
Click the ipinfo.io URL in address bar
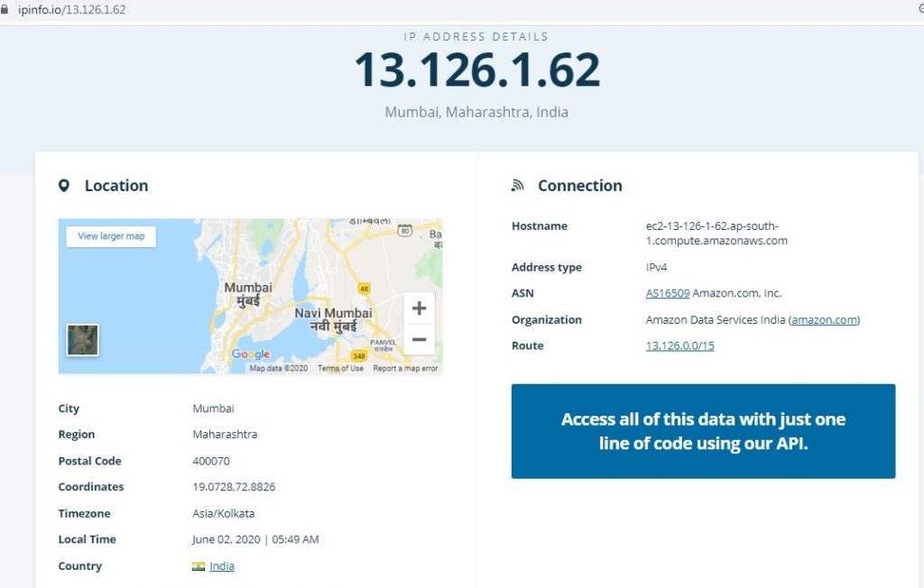72,10
